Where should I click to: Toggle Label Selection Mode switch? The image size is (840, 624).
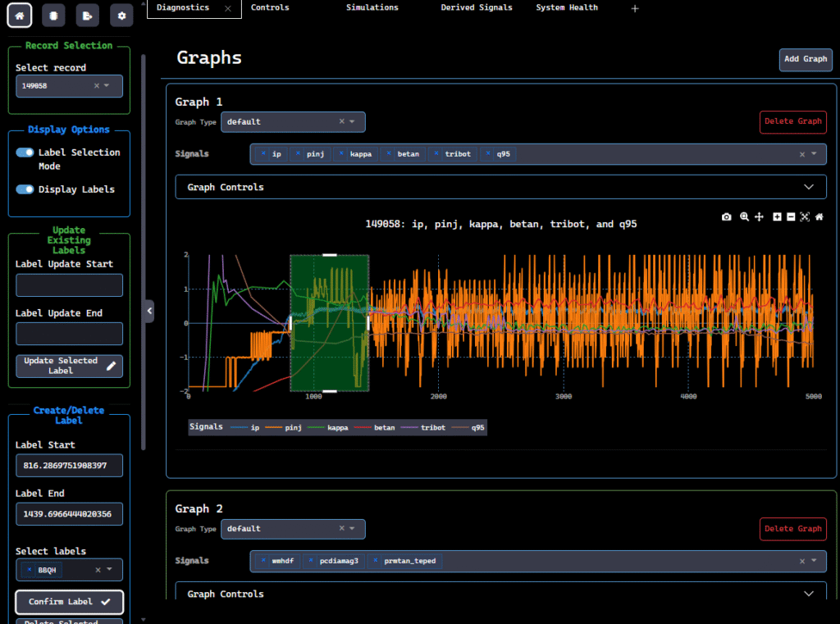click(x=25, y=153)
